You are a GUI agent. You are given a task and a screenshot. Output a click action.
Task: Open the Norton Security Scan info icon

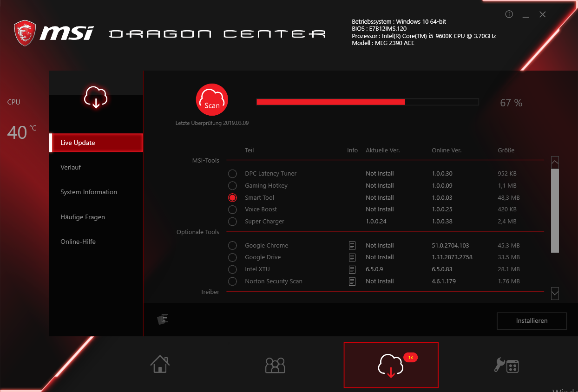click(352, 281)
